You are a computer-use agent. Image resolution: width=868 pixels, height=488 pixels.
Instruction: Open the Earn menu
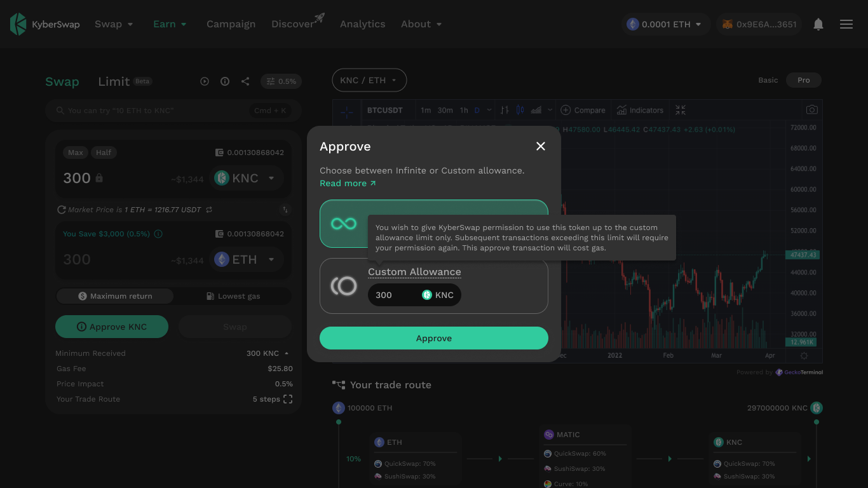click(x=170, y=24)
